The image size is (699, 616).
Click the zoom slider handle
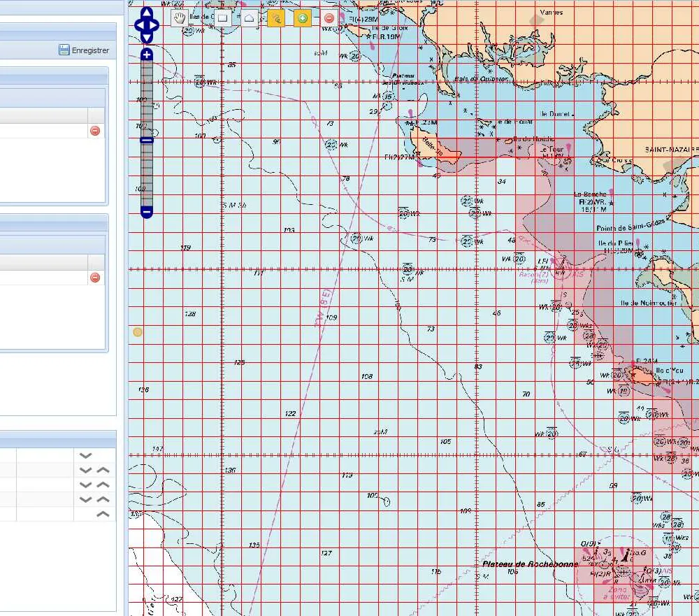tap(147, 141)
